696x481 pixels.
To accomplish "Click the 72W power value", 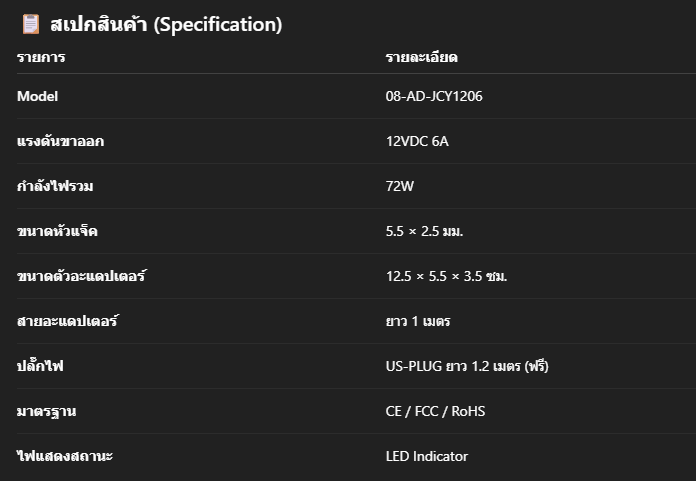I will [399, 186].
